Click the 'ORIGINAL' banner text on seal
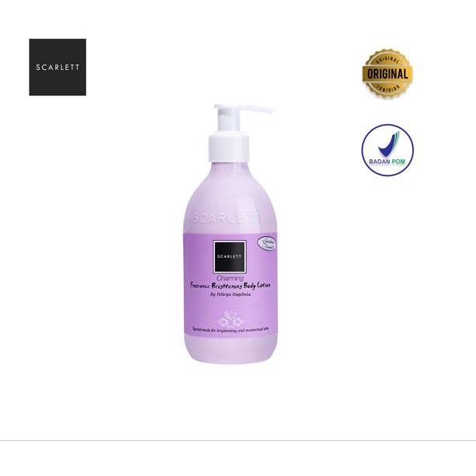This screenshot has height=476, width=476. coord(387,74)
